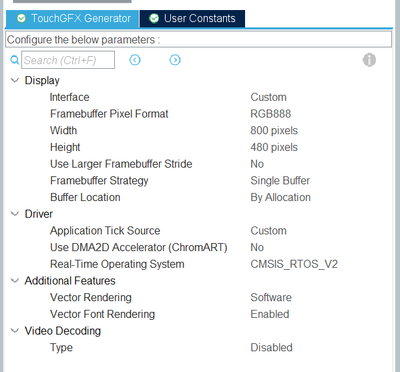This screenshot has width=400, height=372.
Task: Collapse the Video Decoding section
Action: (x=15, y=330)
